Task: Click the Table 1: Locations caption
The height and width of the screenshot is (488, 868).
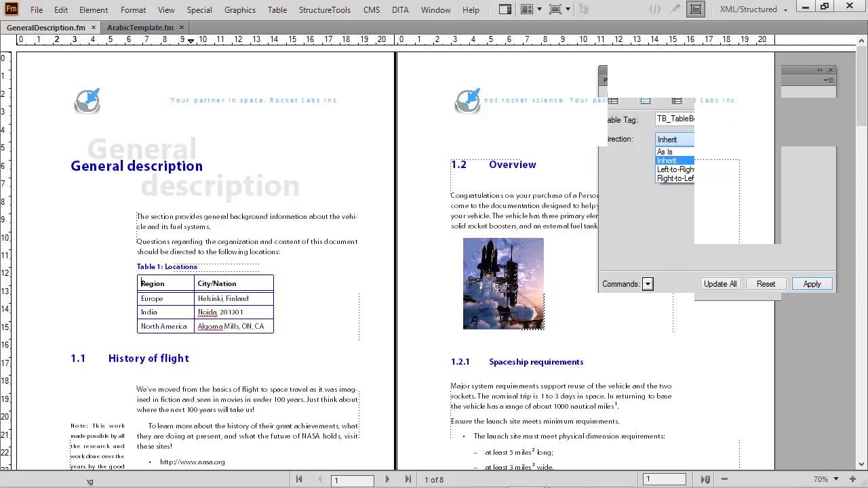Action: click(x=167, y=266)
